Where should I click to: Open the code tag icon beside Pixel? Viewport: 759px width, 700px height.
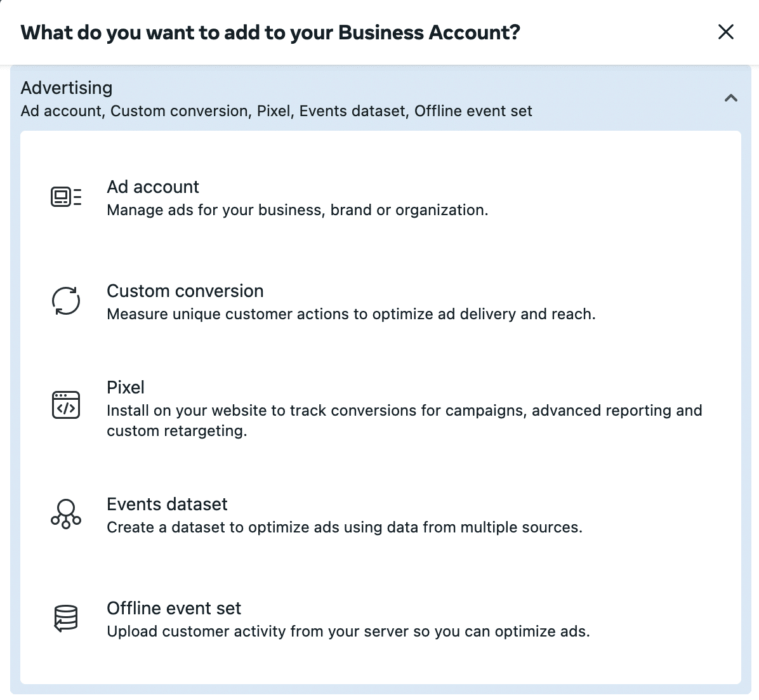[65, 404]
